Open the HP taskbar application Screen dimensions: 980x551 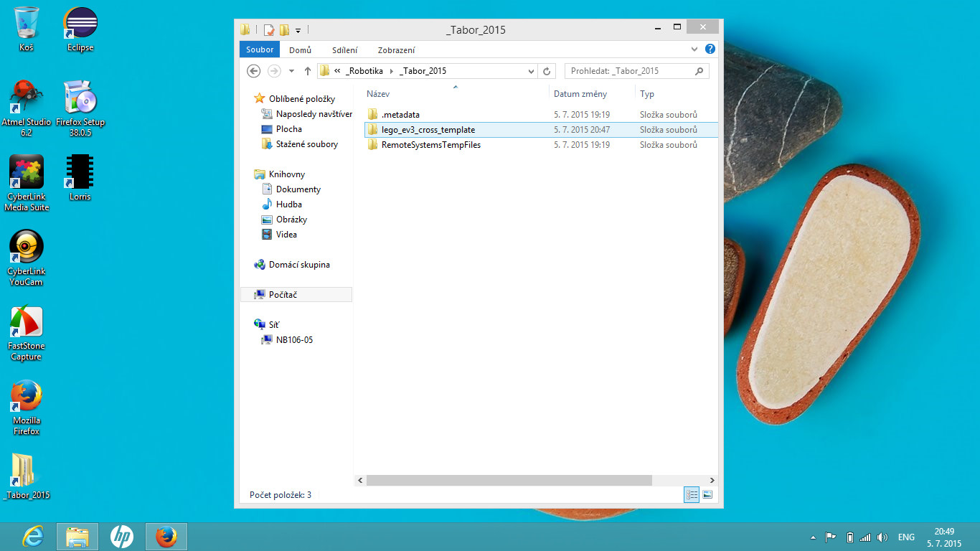(x=121, y=536)
